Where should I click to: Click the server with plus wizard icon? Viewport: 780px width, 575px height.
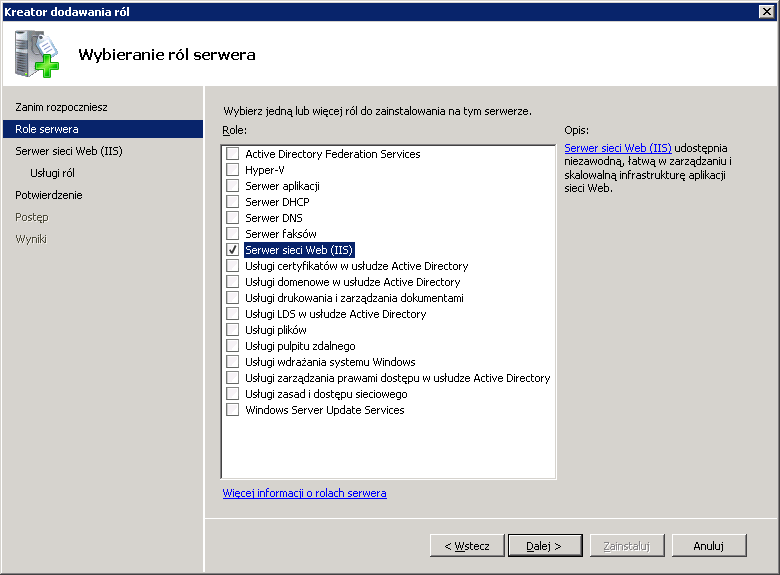[37, 54]
